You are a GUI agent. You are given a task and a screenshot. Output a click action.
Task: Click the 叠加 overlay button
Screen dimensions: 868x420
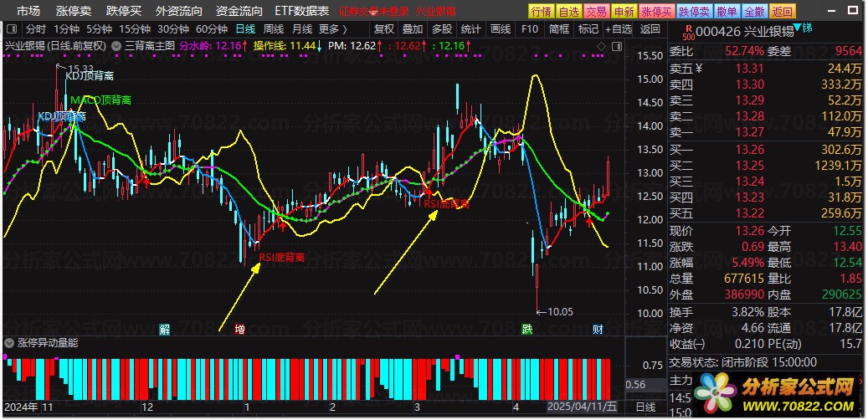[413, 29]
